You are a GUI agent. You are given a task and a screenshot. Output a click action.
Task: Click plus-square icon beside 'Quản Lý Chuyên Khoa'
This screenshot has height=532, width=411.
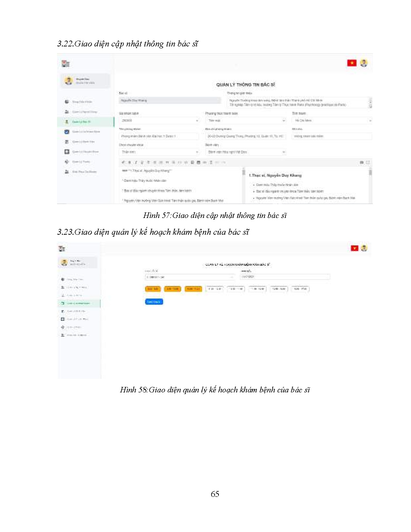tap(67, 152)
